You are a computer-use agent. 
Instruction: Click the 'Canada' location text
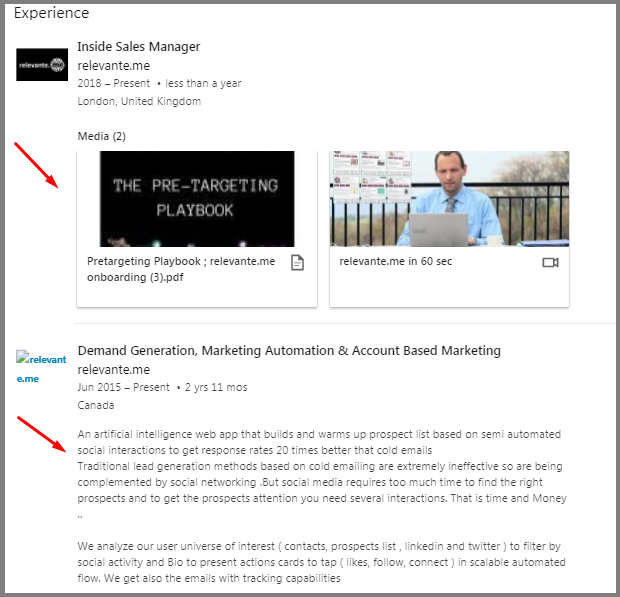point(96,405)
